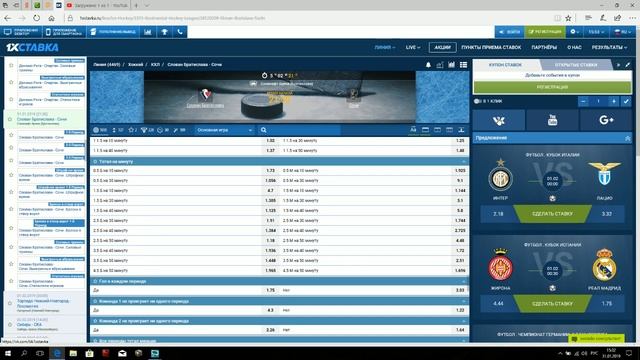Click green registration button in top bar
Image resolution: width=640 pixels, height=360 pixels.
pos(545,32)
